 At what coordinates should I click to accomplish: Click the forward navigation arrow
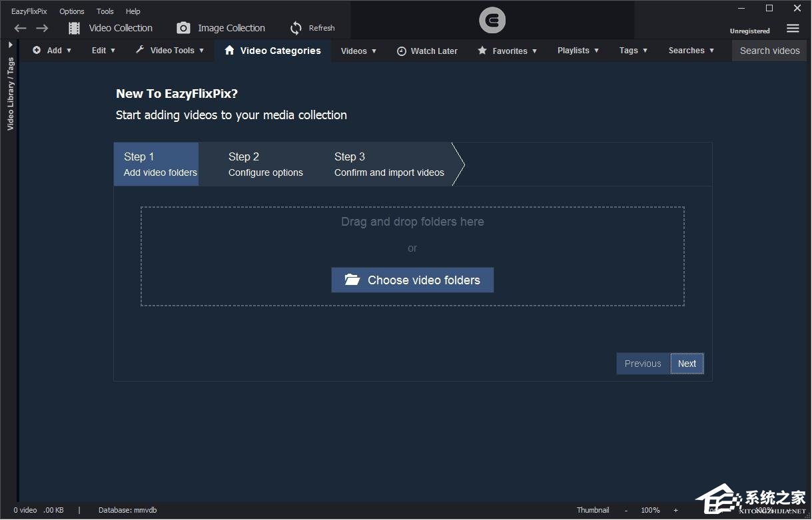coord(42,28)
